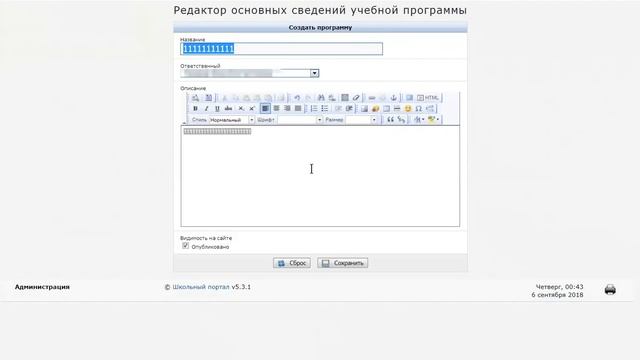640x360 pixels.
Task: Insert an anchor using the anchor icon
Action: (393, 98)
